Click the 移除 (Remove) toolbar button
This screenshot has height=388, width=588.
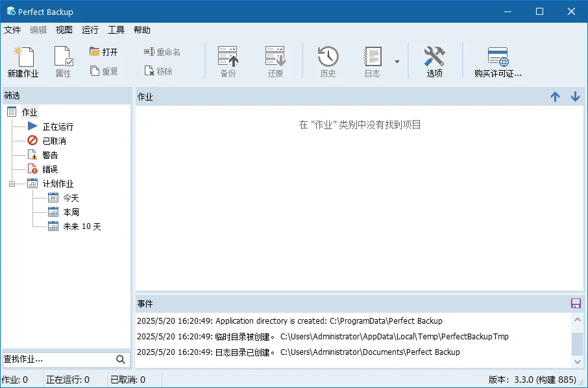point(158,71)
